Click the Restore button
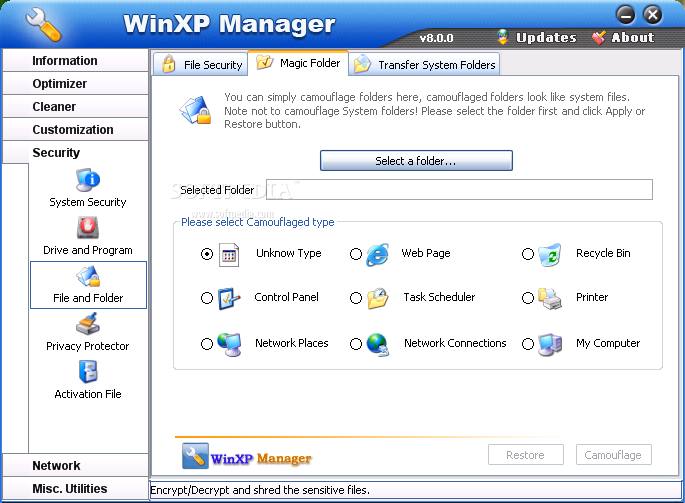This screenshot has width=685, height=503. click(x=526, y=455)
